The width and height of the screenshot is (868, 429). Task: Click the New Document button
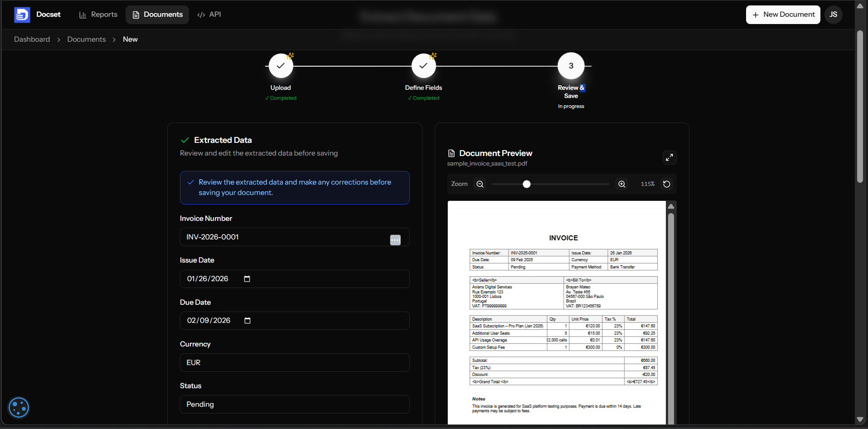tap(782, 15)
